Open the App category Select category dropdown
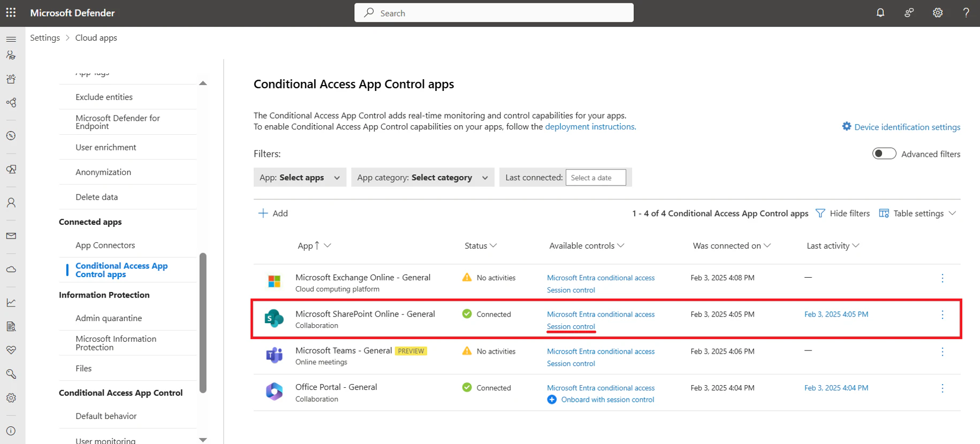Viewport: 980px width, 444px height. pyautogui.click(x=423, y=178)
